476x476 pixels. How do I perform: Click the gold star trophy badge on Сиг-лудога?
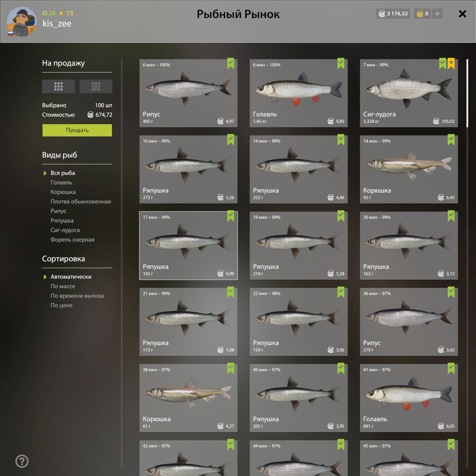pyautogui.click(x=451, y=63)
